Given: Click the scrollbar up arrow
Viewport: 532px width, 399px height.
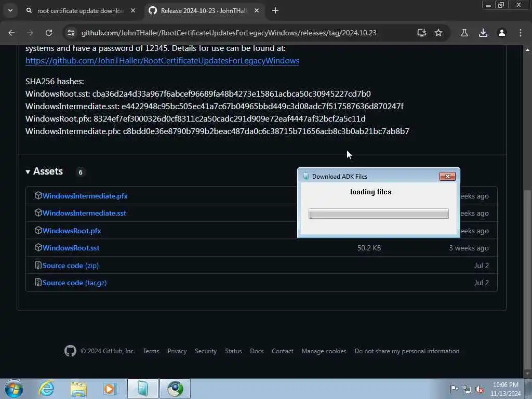Looking at the screenshot, I should [528, 50].
